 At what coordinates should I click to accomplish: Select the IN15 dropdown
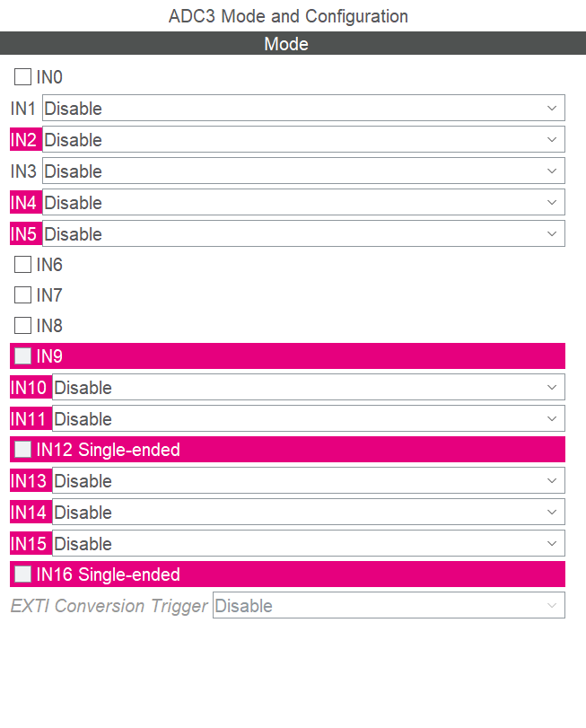pos(308,544)
